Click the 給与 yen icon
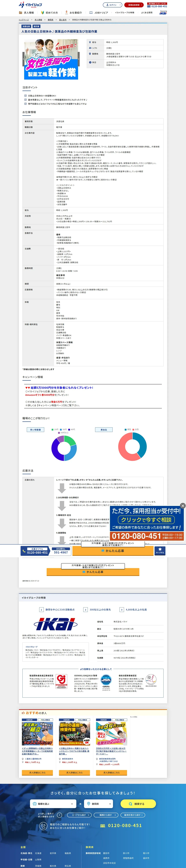The image size is (186, 868). tap(90, 42)
